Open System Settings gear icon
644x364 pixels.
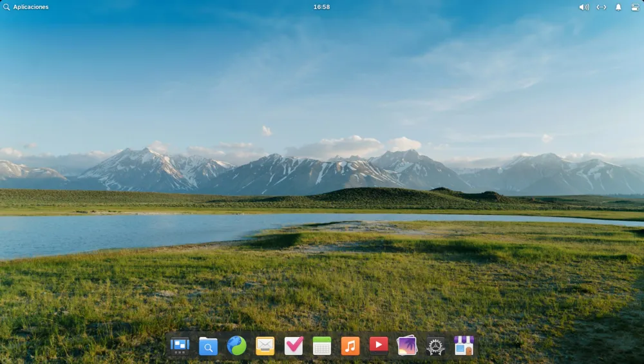(x=435, y=347)
